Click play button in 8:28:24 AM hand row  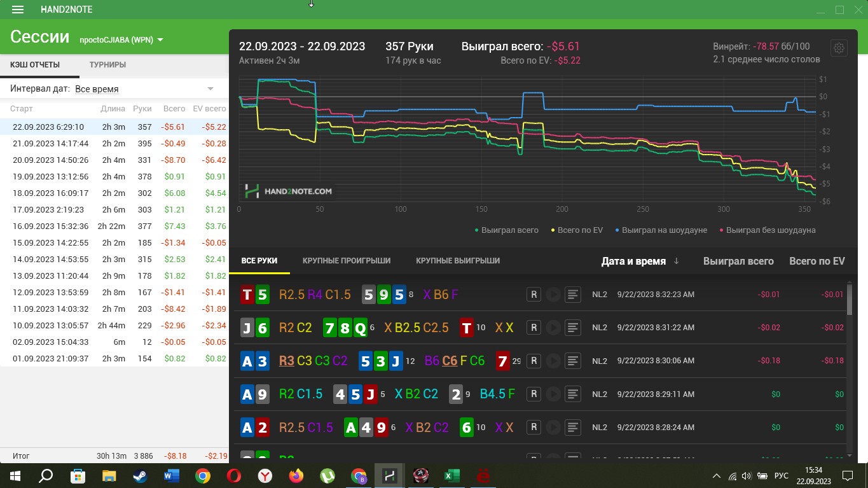[553, 427]
